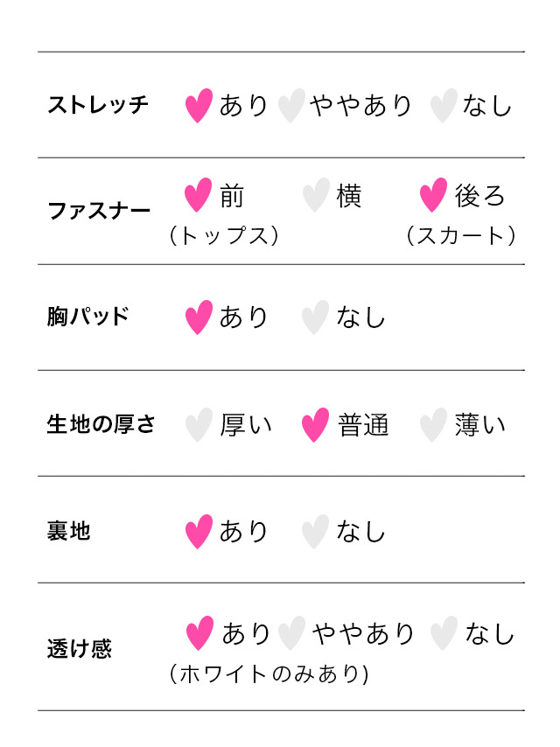Click pink heart for ファスナー 前
Screen dimensions: 560x747
tap(199, 195)
